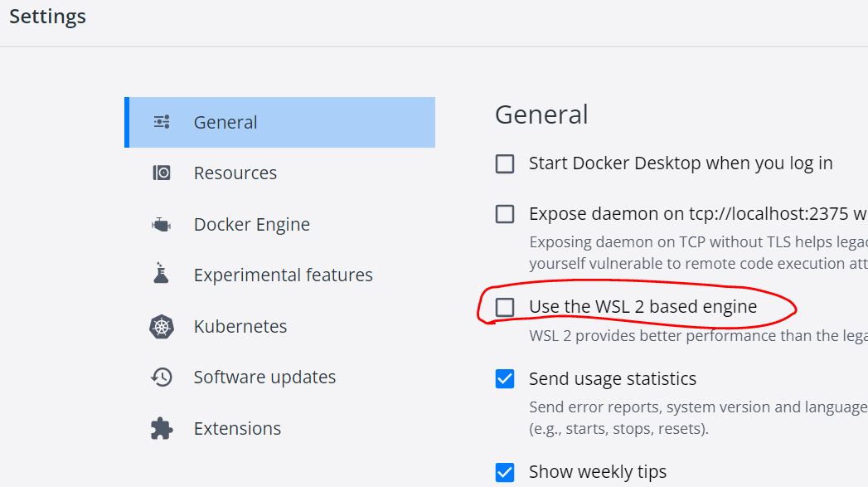868x487 pixels.
Task: Disable the Show weekly tips checkbox
Action: point(505,472)
